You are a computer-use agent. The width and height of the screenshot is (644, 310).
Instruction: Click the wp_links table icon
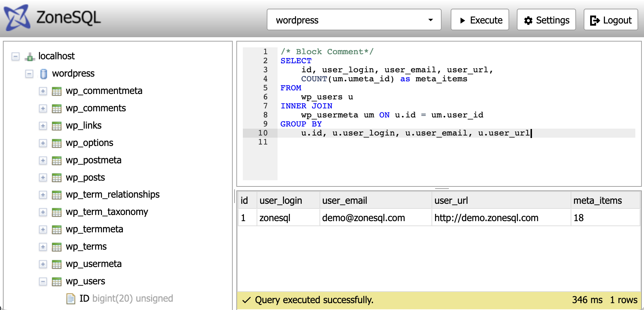coord(57,126)
